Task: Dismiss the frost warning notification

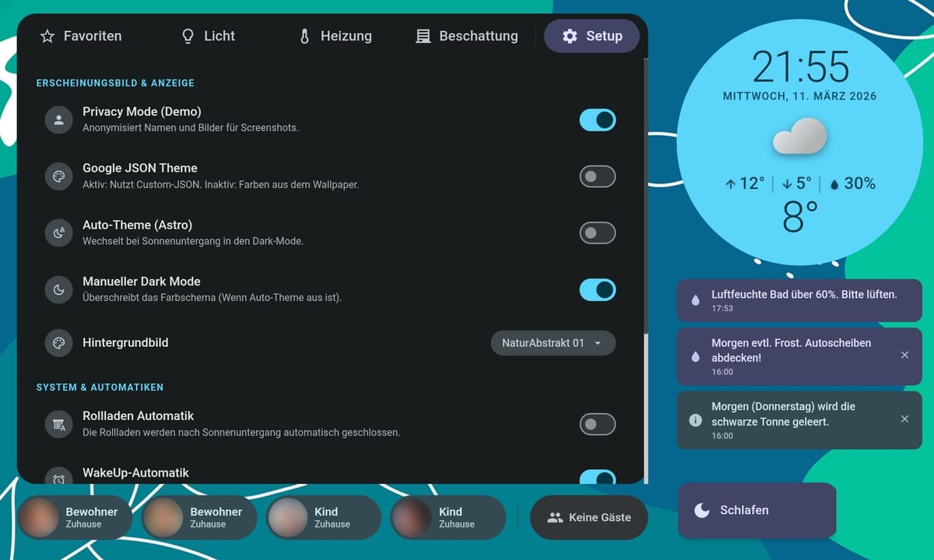Action: point(904,355)
